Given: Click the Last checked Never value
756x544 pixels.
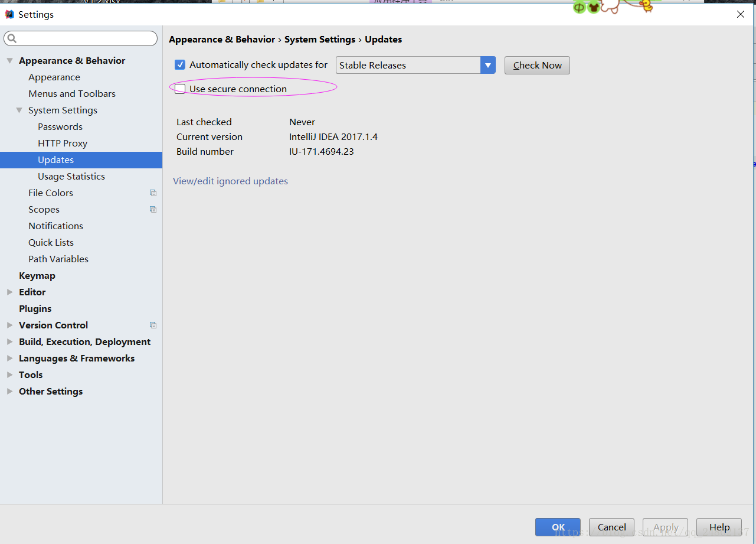Looking at the screenshot, I should click(302, 122).
